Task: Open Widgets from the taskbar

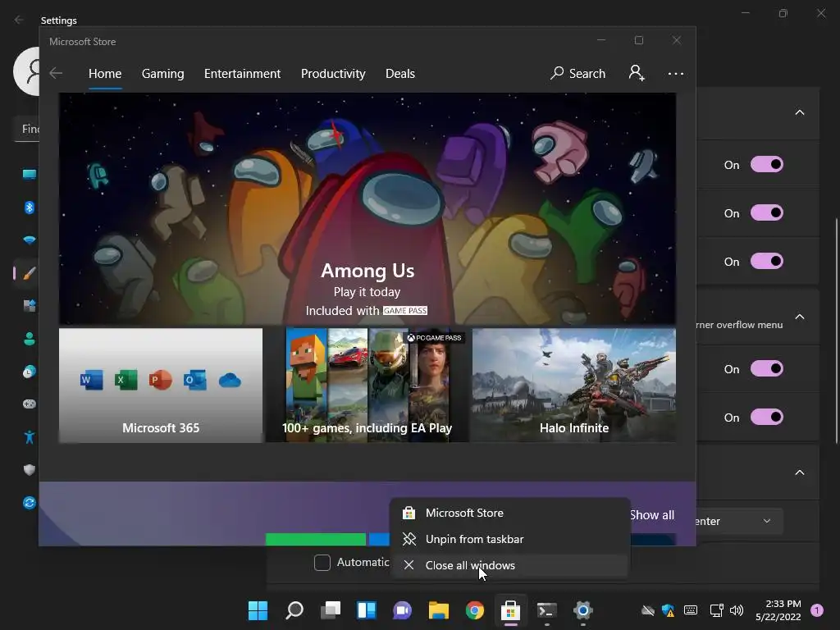Action: (367, 610)
